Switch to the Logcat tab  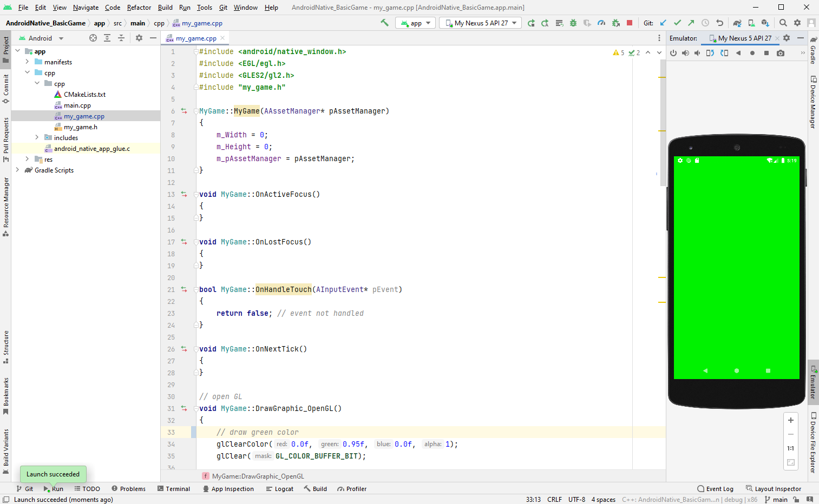(279, 488)
